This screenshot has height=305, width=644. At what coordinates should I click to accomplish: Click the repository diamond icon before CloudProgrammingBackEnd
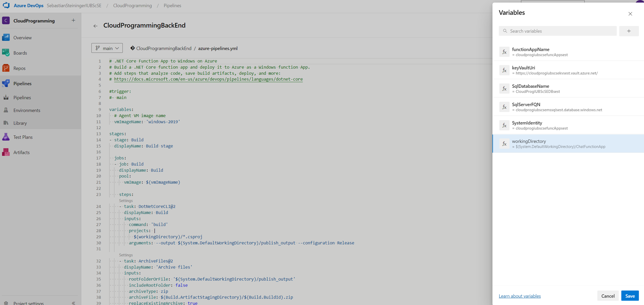(x=132, y=48)
